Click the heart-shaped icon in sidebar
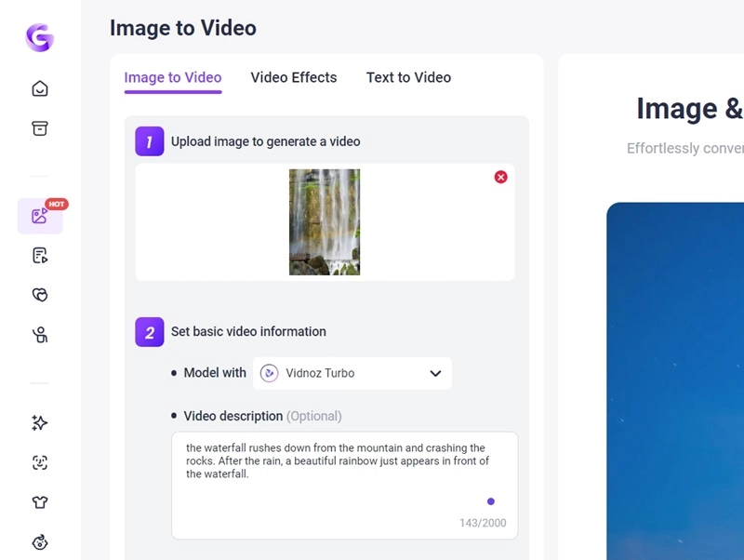 coord(40,295)
